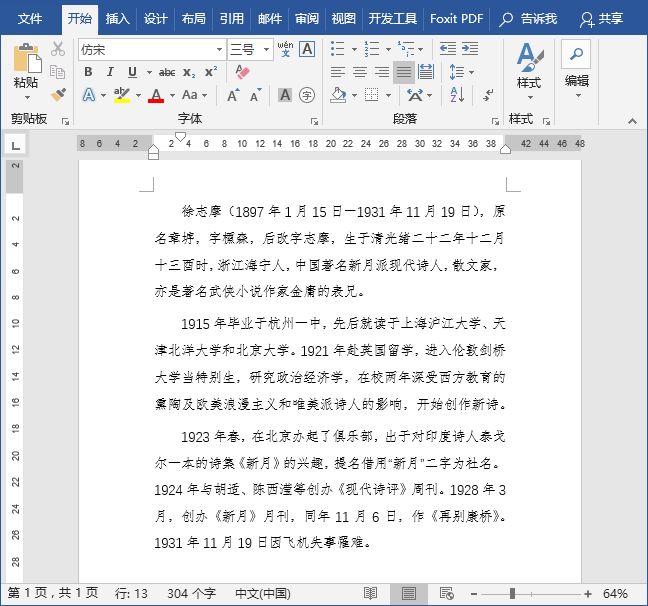Click the strikethrough abc icon
The image size is (648, 606).
(167, 72)
